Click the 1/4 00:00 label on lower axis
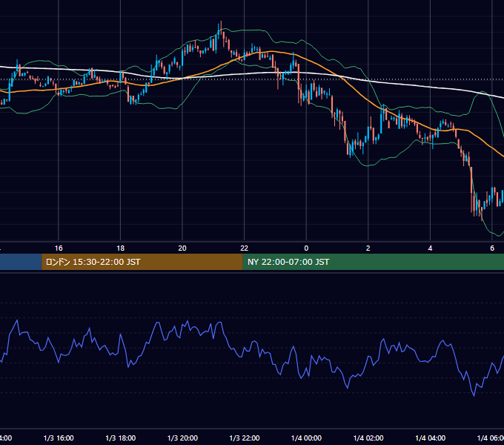The image size is (504, 445). (x=306, y=438)
